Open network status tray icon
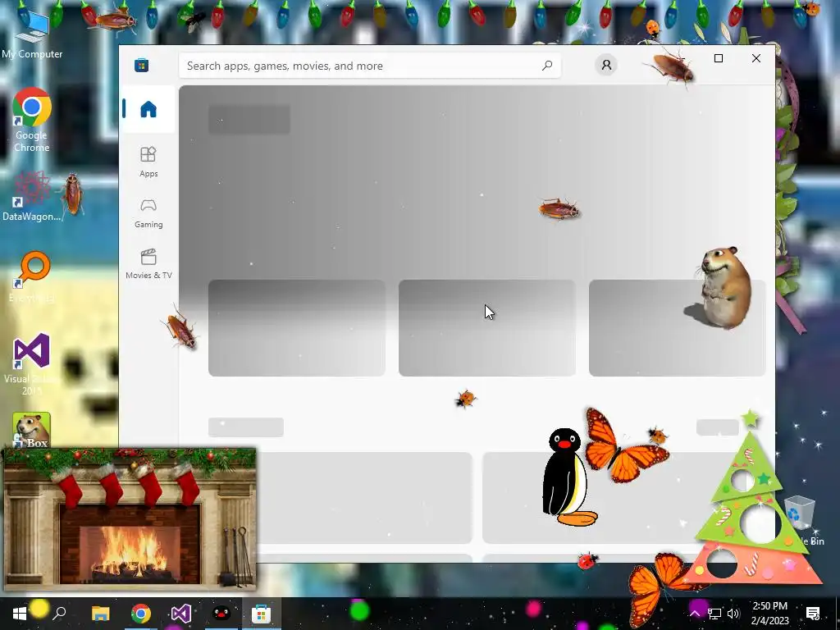This screenshot has height=630, width=840. tap(714, 614)
